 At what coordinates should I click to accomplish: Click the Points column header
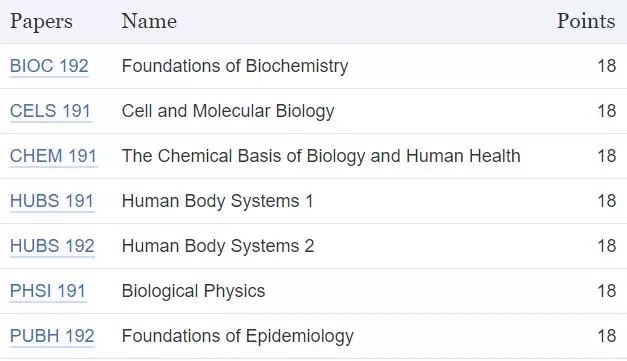pos(586,21)
